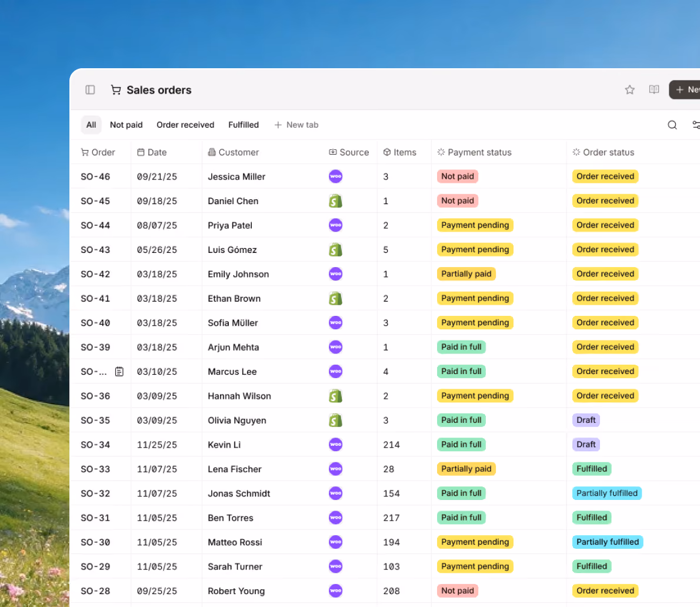Click Shopify source icon for Daniel Chen
The height and width of the screenshot is (607, 700).
(x=336, y=201)
